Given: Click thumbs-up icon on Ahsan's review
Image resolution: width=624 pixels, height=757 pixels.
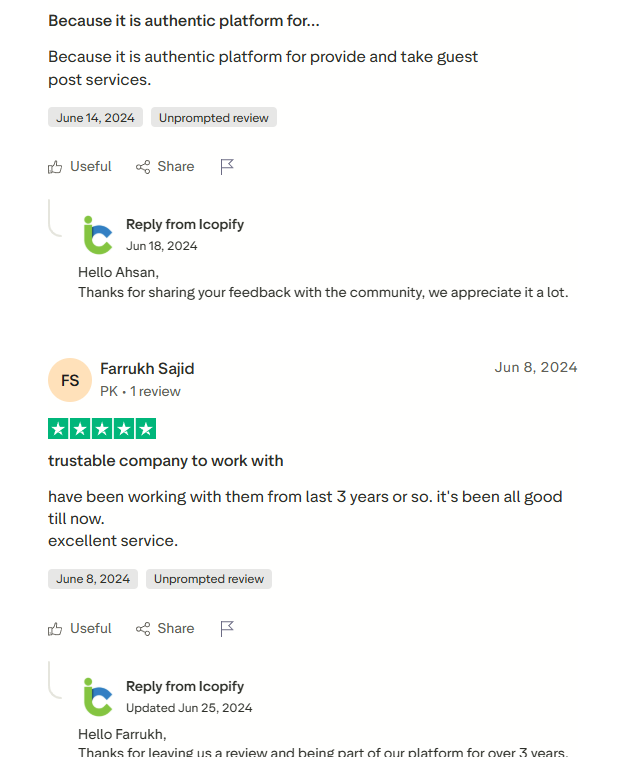Looking at the screenshot, I should point(55,167).
